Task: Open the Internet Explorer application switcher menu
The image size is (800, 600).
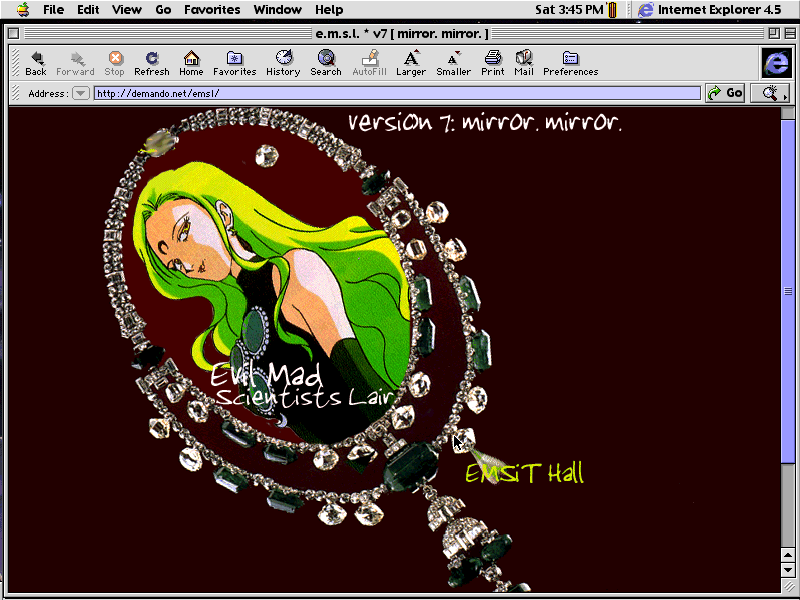Action: (x=709, y=10)
